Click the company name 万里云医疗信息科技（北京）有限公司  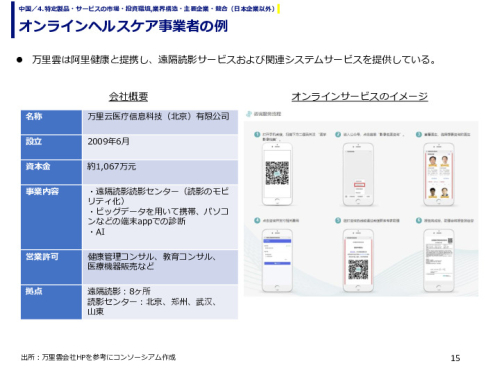click(x=159, y=116)
